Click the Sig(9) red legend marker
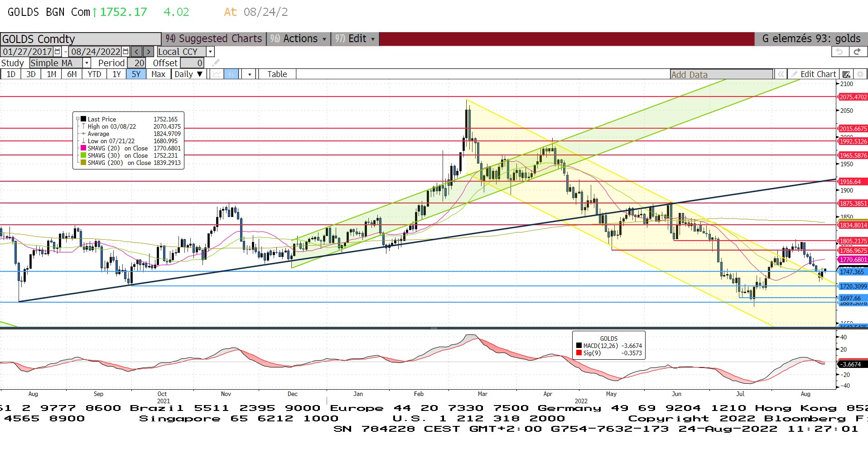Viewport: 868px width, 454px height. pos(579,353)
